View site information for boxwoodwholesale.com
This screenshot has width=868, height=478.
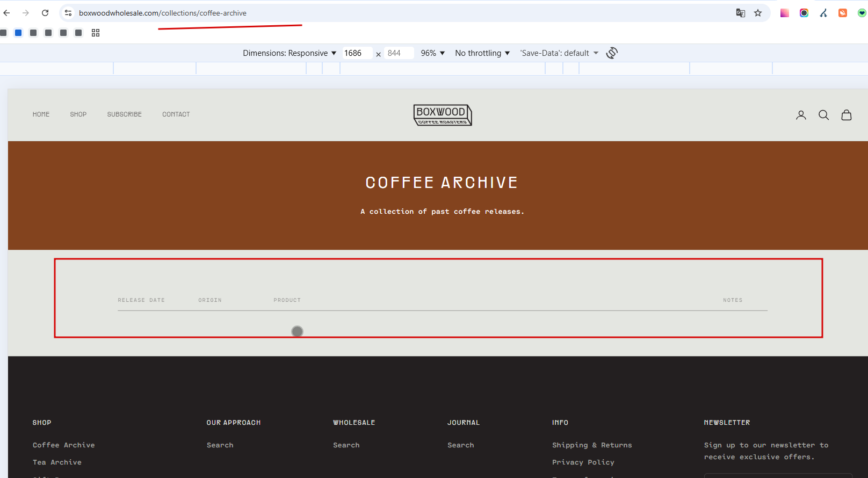point(68,13)
